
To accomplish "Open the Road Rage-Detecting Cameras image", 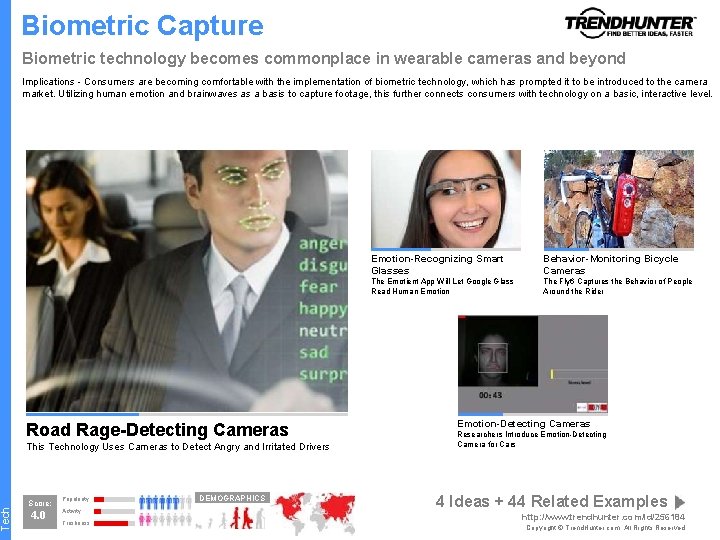I will [x=187, y=281].
